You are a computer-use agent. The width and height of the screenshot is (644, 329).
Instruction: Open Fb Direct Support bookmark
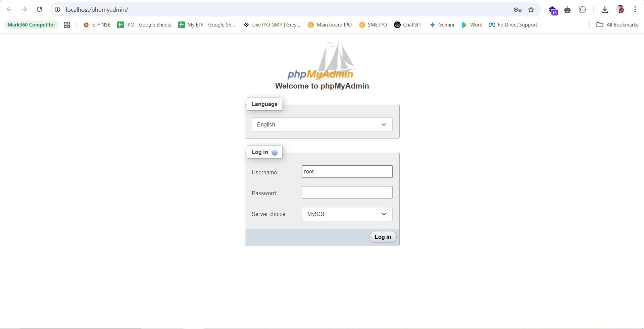(513, 25)
